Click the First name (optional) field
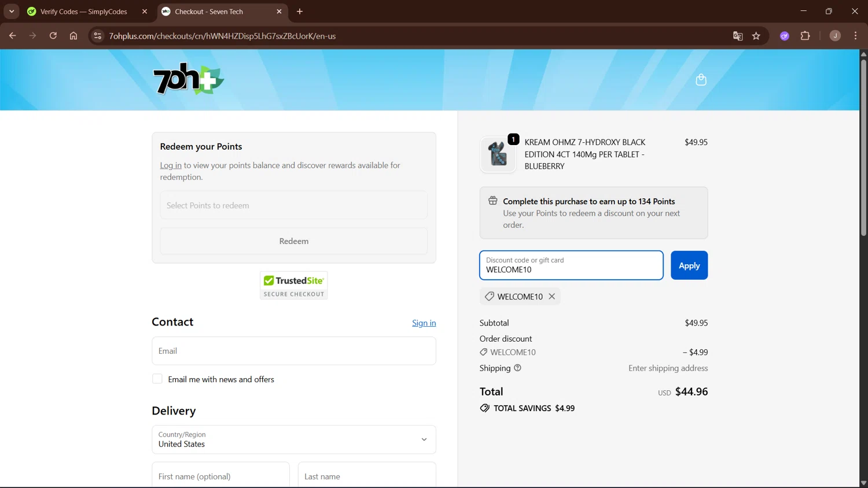 220,475
